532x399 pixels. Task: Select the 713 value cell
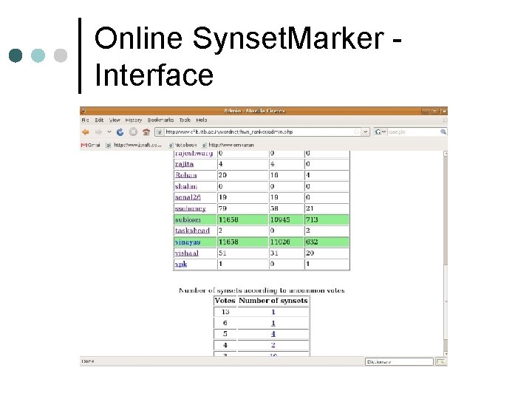click(x=327, y=220)
